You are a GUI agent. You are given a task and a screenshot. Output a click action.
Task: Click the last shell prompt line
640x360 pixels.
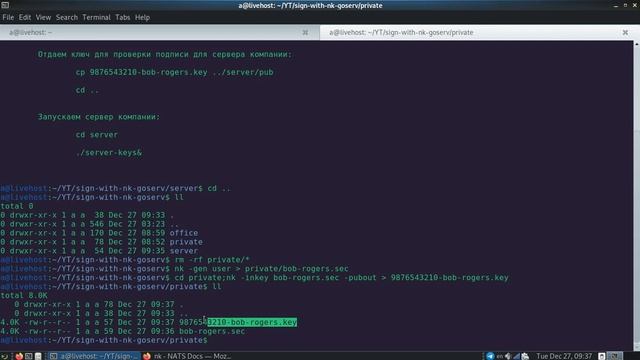[x=104, y=340]
